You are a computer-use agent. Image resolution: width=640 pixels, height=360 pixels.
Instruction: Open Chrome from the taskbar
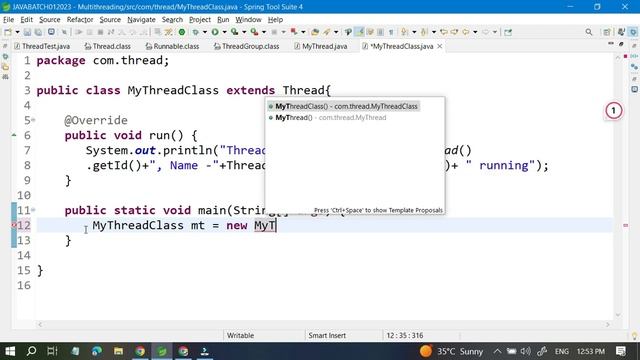pos(140,351)
